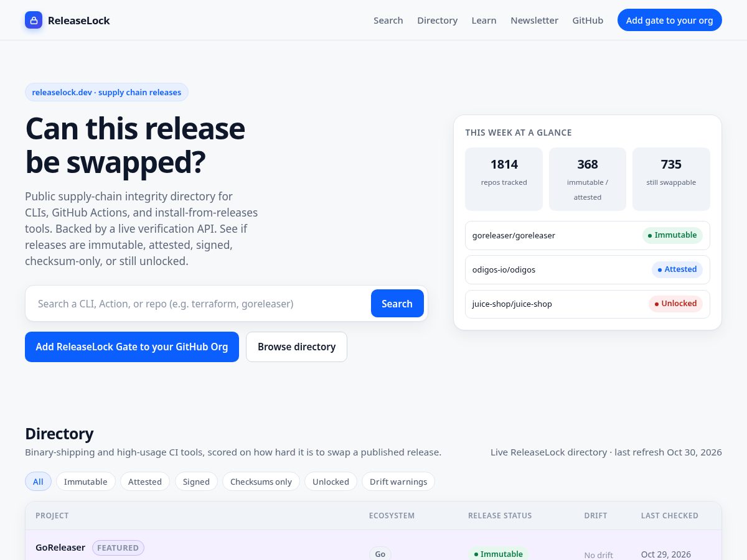Open the Learn nav link
The width and height of the screenshot is (747, 560).
[x=484, y=21]
